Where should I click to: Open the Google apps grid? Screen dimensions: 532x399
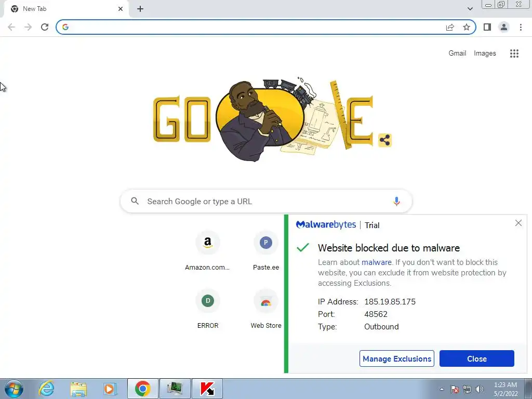514,54
